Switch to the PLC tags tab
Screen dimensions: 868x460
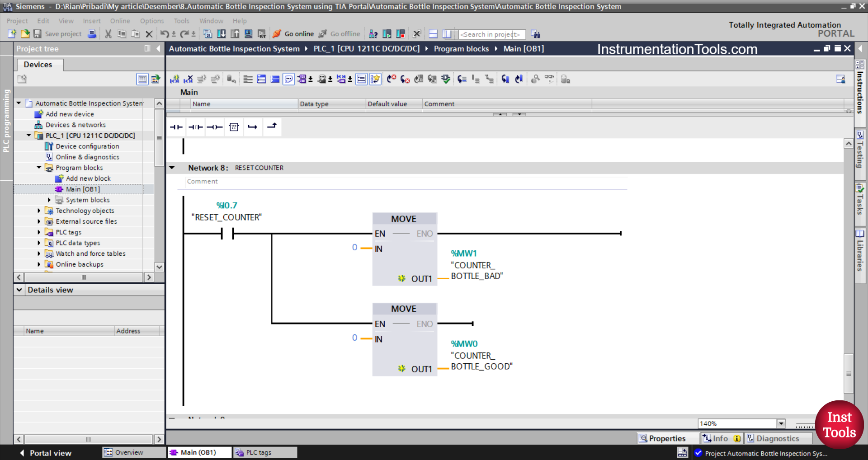pos(264,452)
